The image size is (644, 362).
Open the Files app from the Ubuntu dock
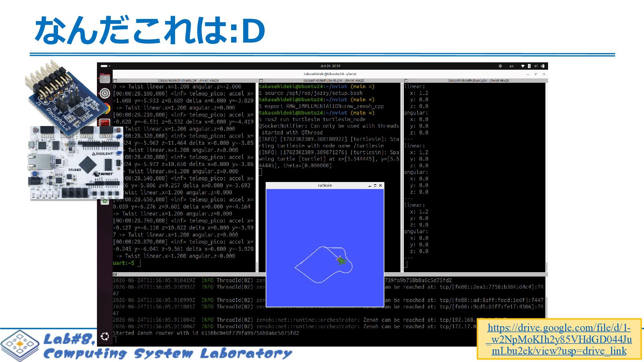[105, 78]
